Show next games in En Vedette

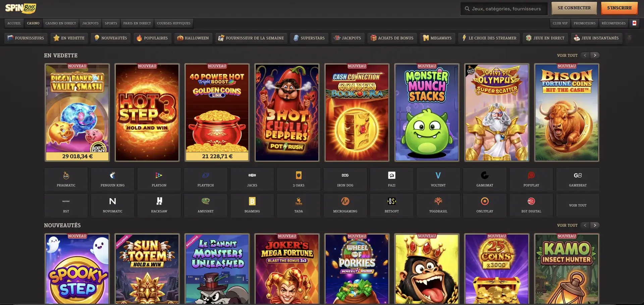point(595,55)
